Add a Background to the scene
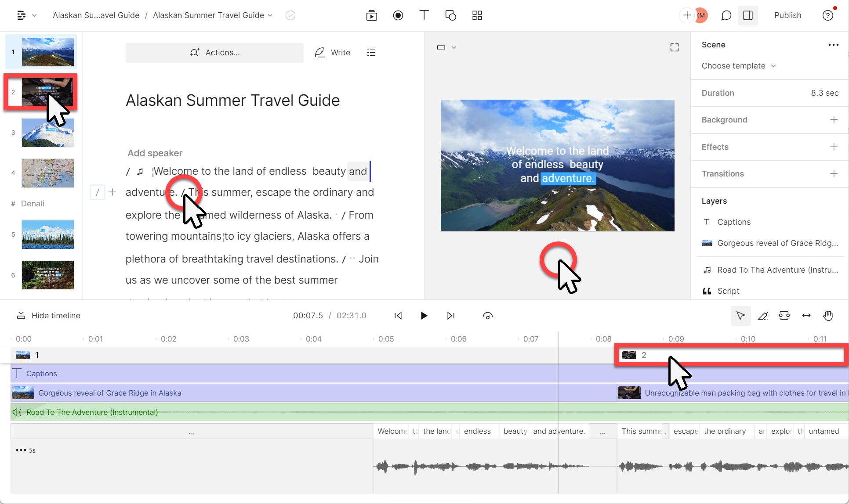Image resolution: width=849 pixels, height=504 pixels. [x=834, y=119]
